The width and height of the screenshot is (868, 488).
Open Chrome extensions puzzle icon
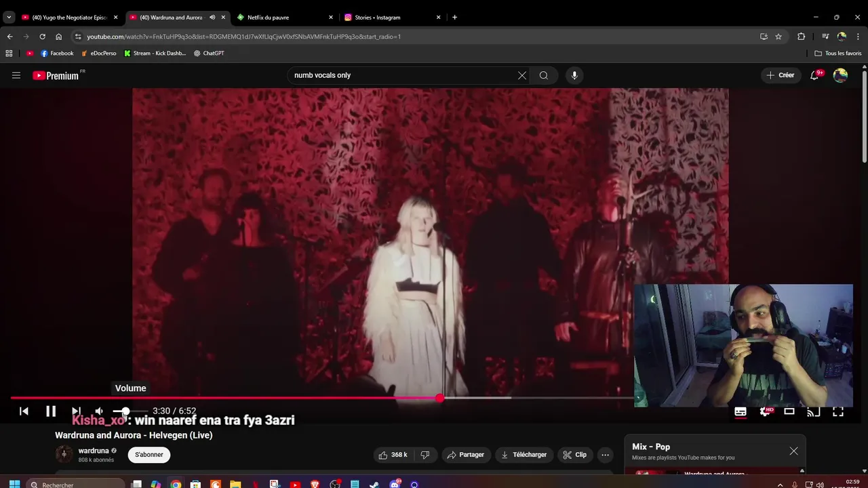point(802,37)
